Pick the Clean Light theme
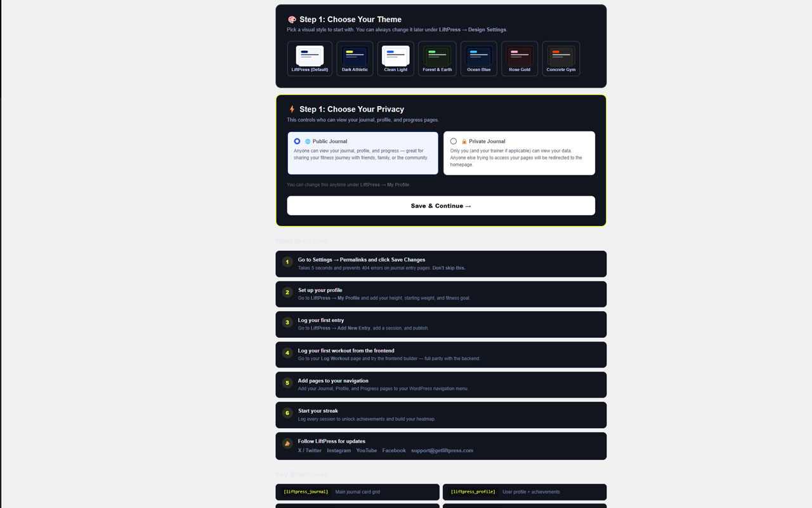This screenshot has height=508, width=812. (396, 58)
